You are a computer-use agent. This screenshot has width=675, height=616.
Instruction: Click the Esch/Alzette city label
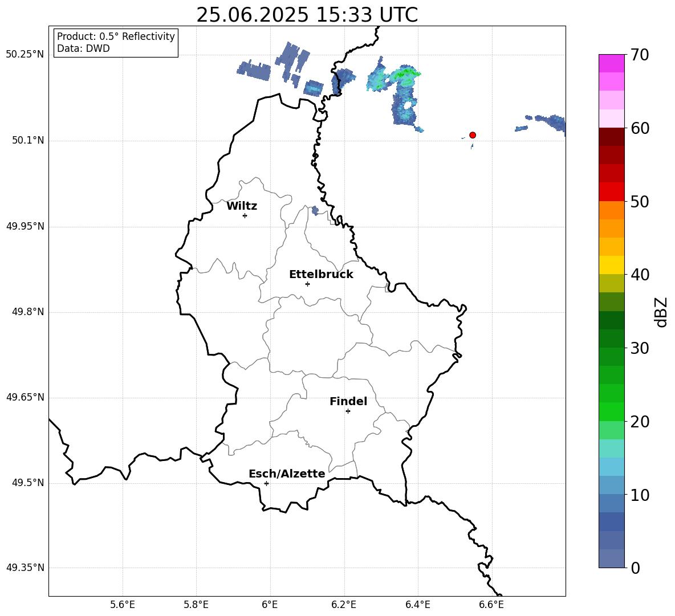(287, 474)
